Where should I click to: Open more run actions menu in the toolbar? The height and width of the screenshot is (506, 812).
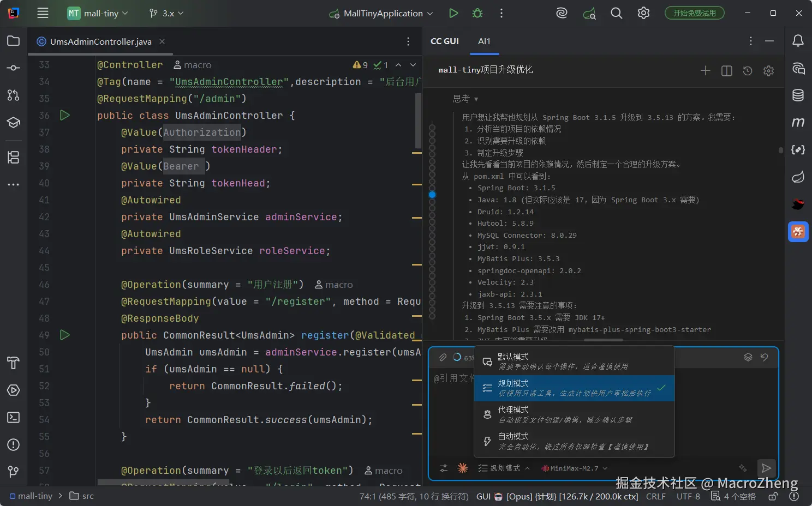501,13
